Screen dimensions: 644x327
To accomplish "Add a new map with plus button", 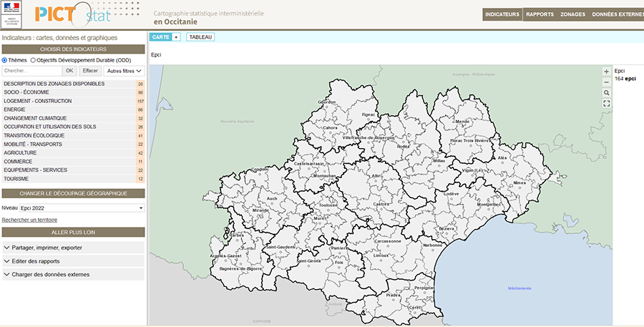I will (x=176, y=37).
